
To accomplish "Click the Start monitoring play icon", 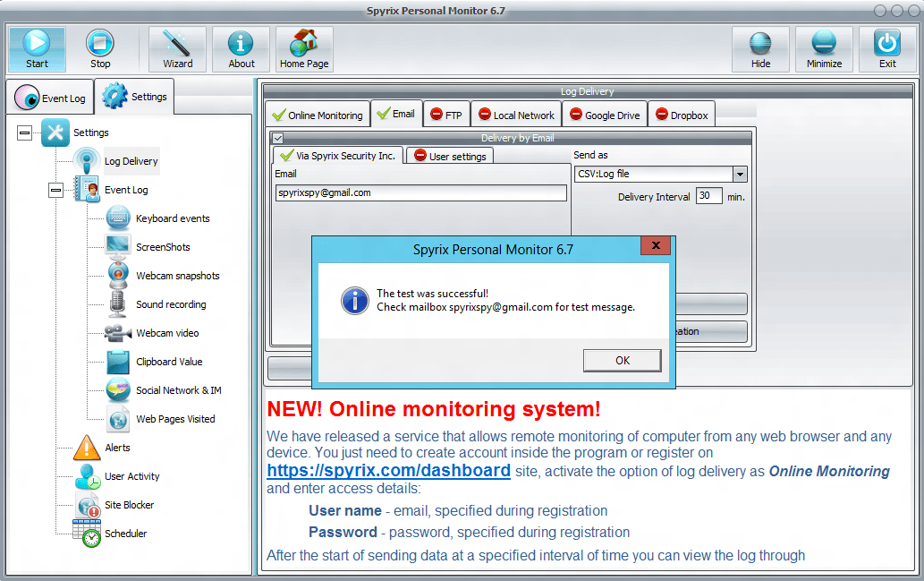I will point(37,42).
